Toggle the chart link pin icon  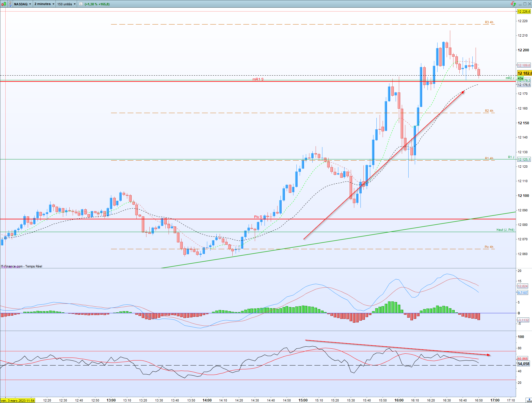(10, 4)
